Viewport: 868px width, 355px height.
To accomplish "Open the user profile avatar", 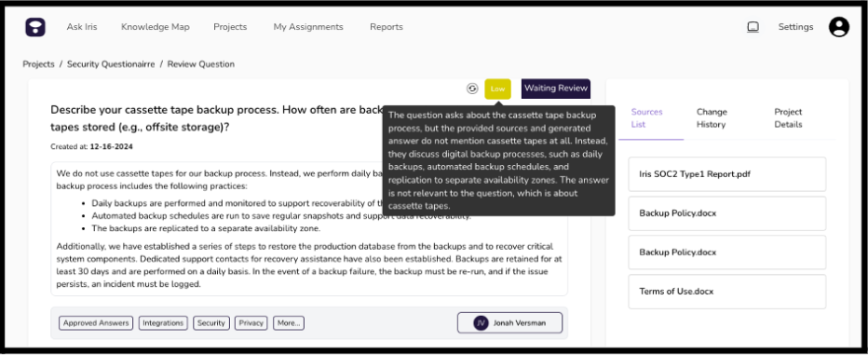I will pos(838,27).
